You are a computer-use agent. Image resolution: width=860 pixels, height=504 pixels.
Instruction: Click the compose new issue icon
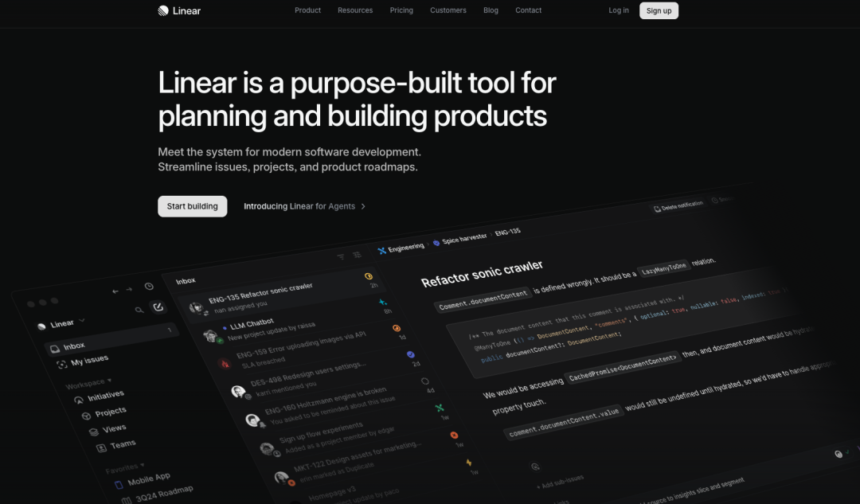click(158, 307)
